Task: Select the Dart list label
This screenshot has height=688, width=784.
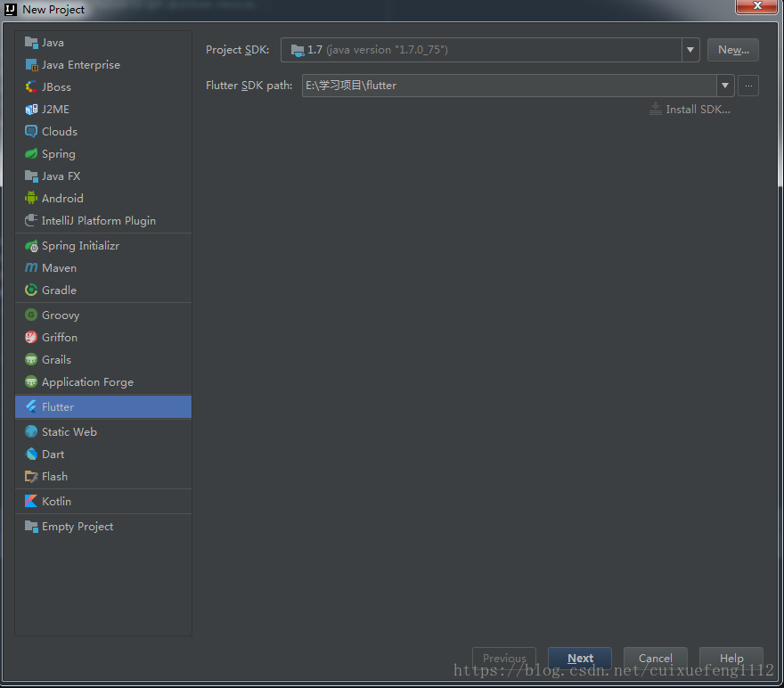Action: [53, 454]
